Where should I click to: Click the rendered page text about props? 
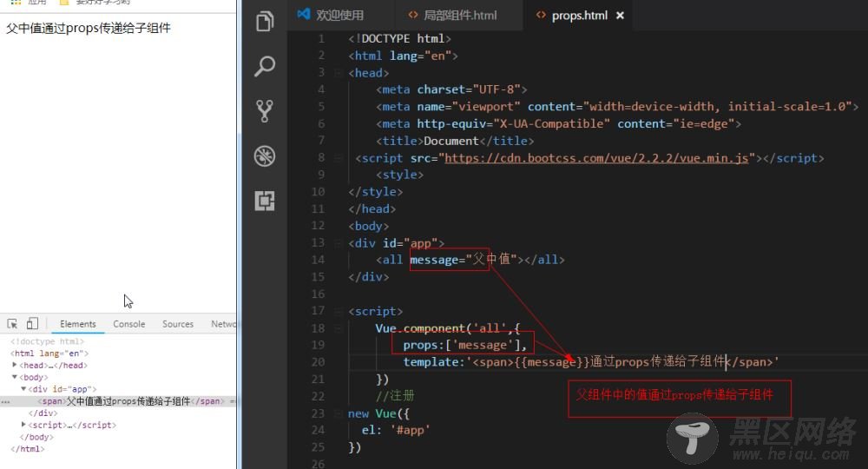[x=88, y=29]
